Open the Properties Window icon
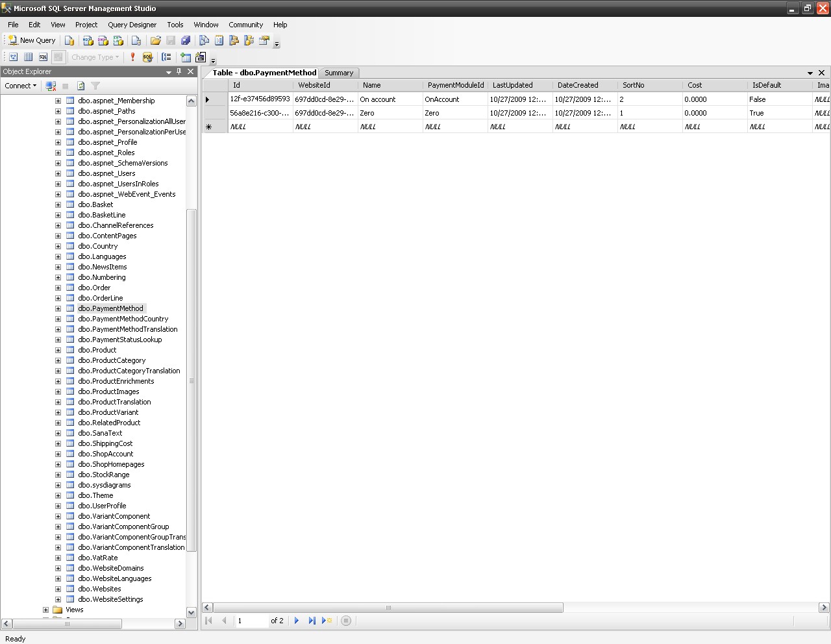Screen dimensions: 831x644 [264, 40]
